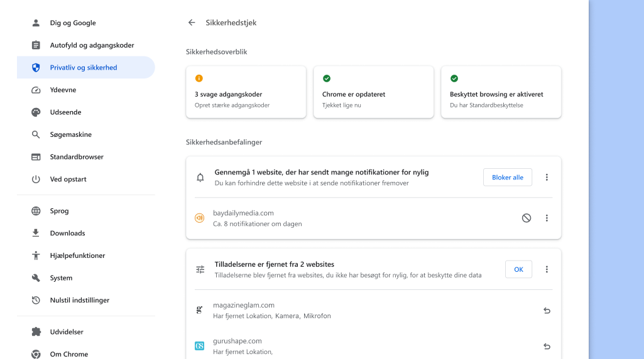This screenshot has width=644, height=359.
Task: Click the magazineglam.com favicon
Action: coord(200,310)
